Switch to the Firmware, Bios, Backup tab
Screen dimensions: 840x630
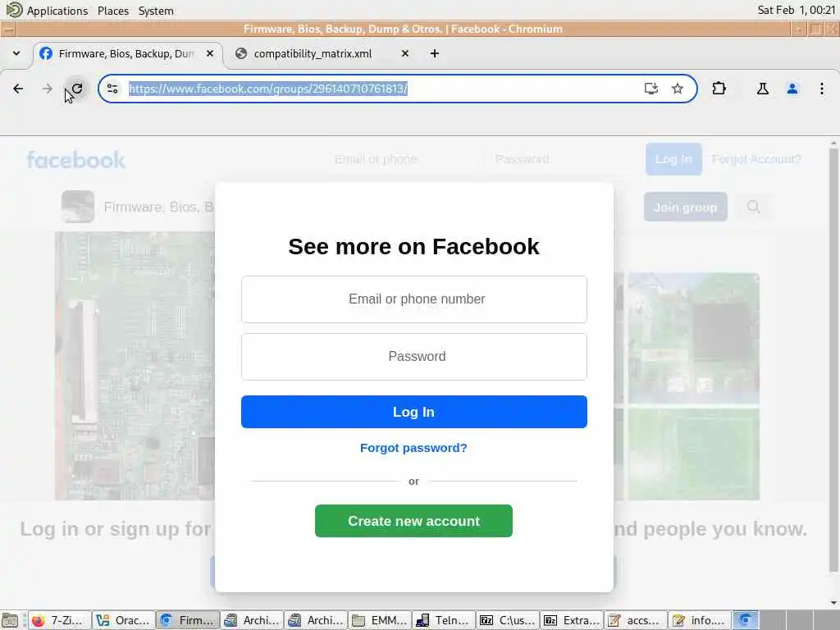[x=127, y=53]
